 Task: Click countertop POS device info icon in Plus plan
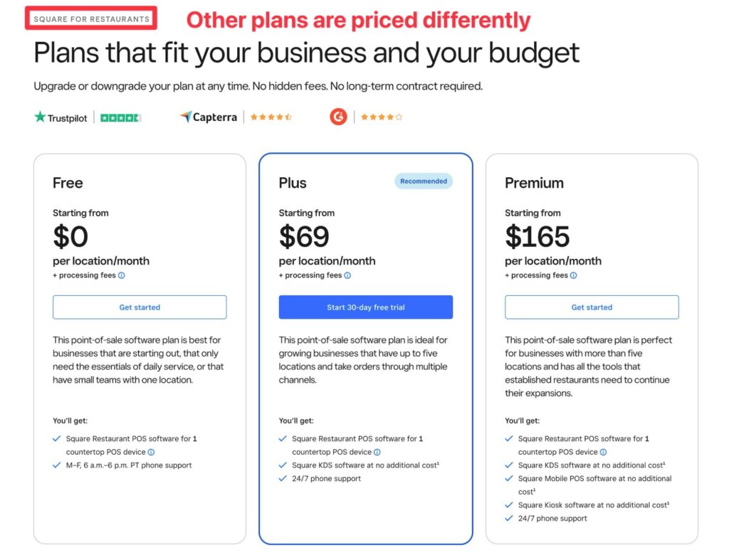coord(378,451)
